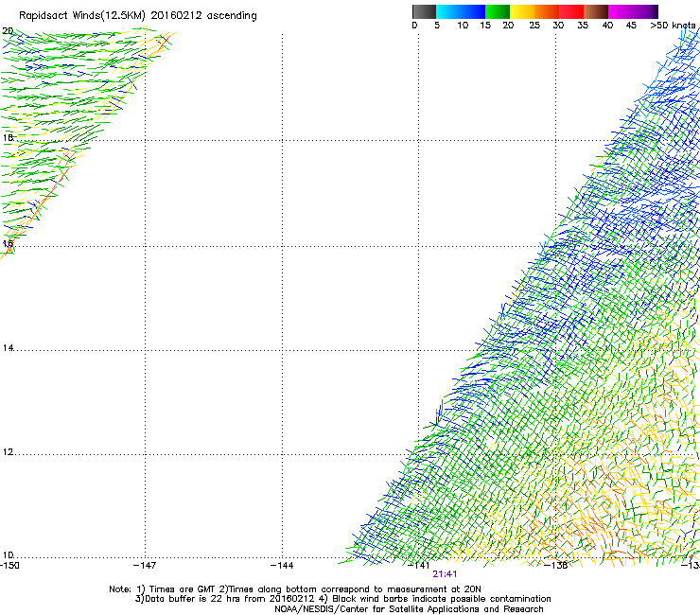
Task: Click the 21:41 swath time label
Action: click(x=445, y=574)
